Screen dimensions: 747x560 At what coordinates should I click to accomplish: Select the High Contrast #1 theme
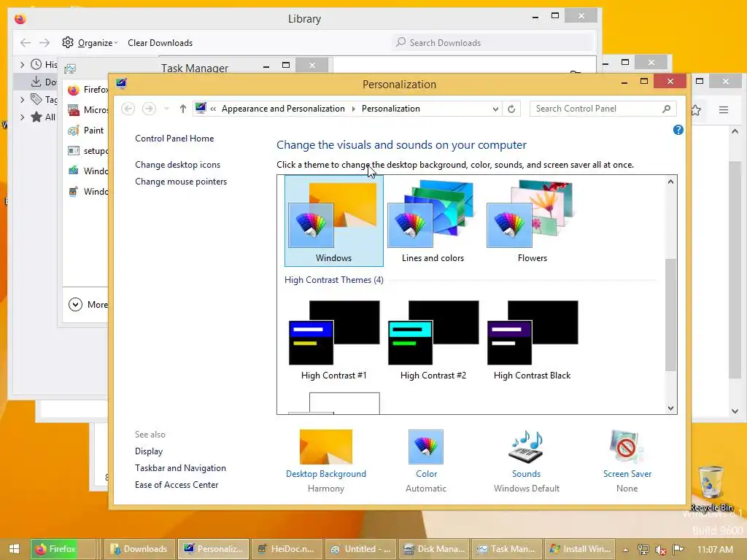(333, 340)
